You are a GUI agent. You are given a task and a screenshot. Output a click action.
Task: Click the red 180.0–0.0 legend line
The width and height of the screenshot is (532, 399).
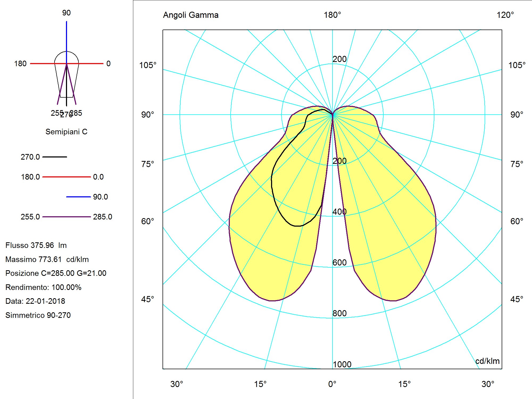pos(66,177)
